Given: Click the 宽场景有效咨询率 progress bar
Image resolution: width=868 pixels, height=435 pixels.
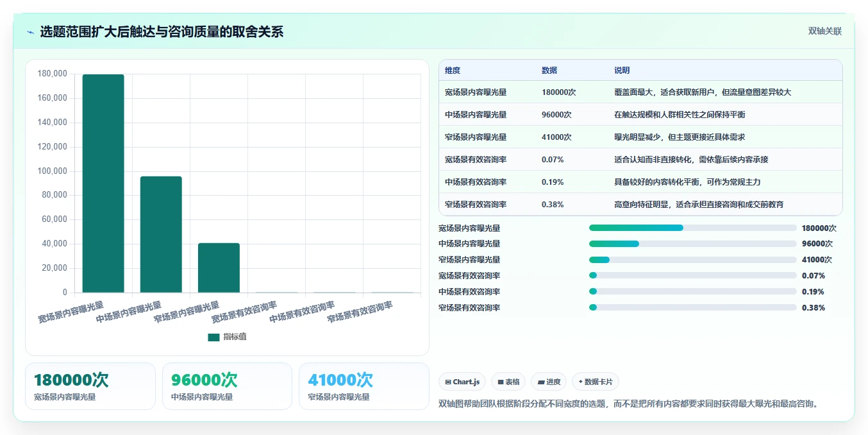Looking at the screenshot, I should point(692,276).
